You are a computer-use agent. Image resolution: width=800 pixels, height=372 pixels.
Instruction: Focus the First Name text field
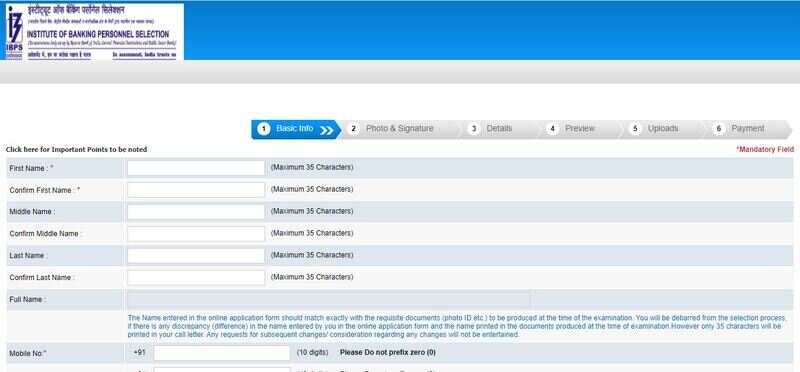point(196,168)
